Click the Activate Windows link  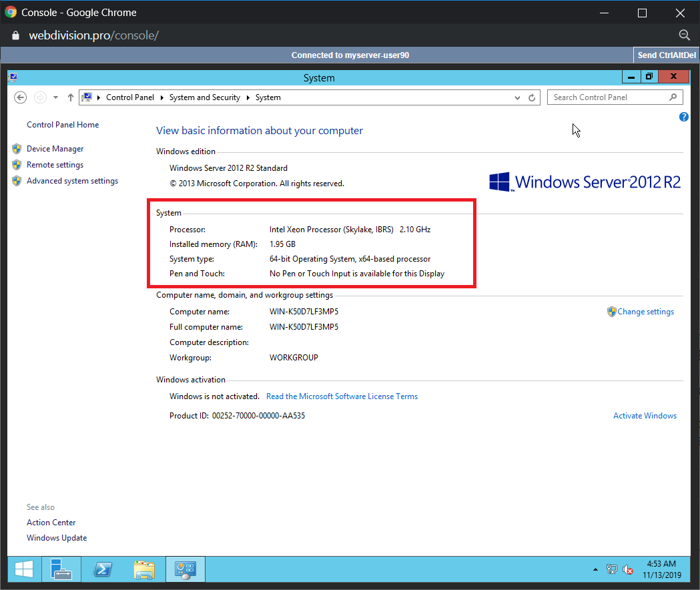coord(645,416)
